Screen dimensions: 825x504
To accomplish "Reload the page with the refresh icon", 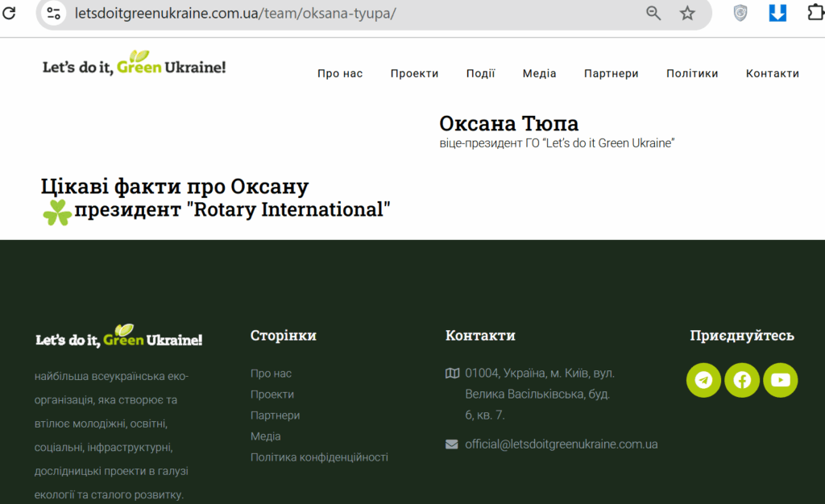I will tap(9, 13).
